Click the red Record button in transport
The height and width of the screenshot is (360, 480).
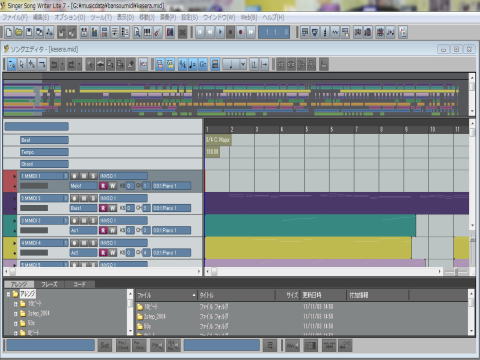241,32
